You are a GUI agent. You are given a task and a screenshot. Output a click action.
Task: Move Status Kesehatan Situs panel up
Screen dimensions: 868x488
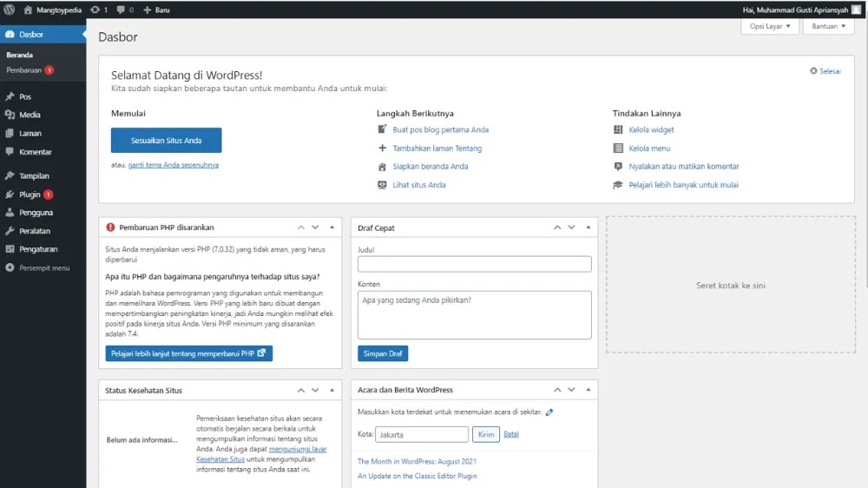point(301,390)
